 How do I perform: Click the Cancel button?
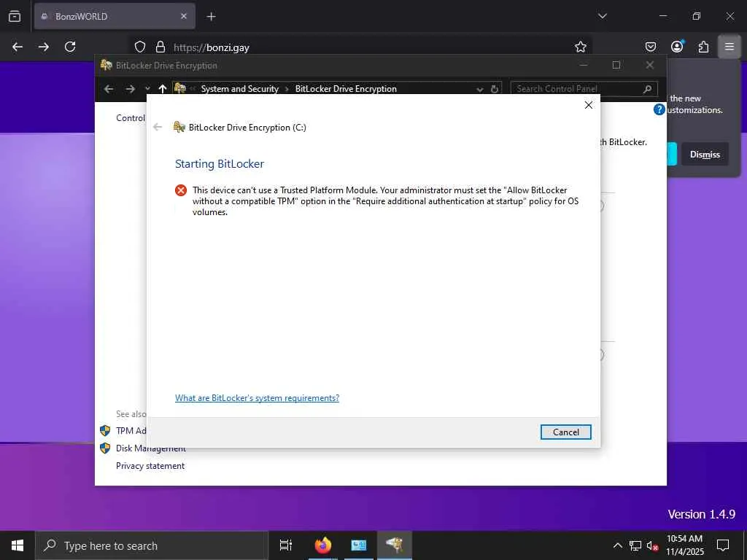566,432
